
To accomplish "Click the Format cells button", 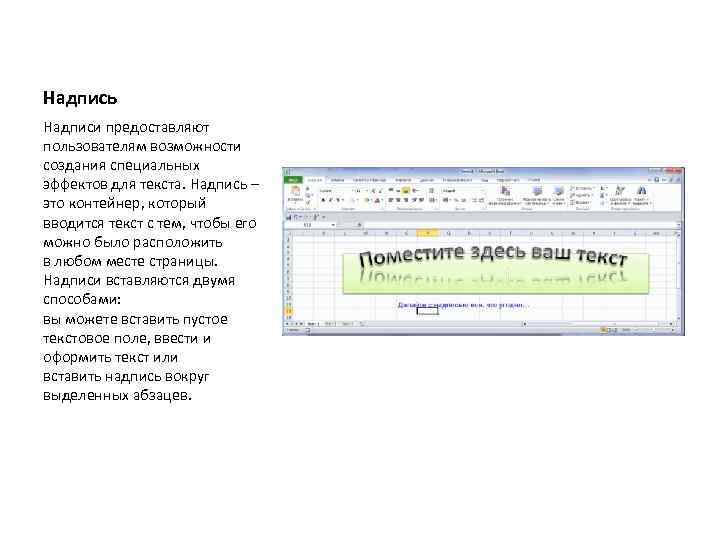I will click(581, 202).
